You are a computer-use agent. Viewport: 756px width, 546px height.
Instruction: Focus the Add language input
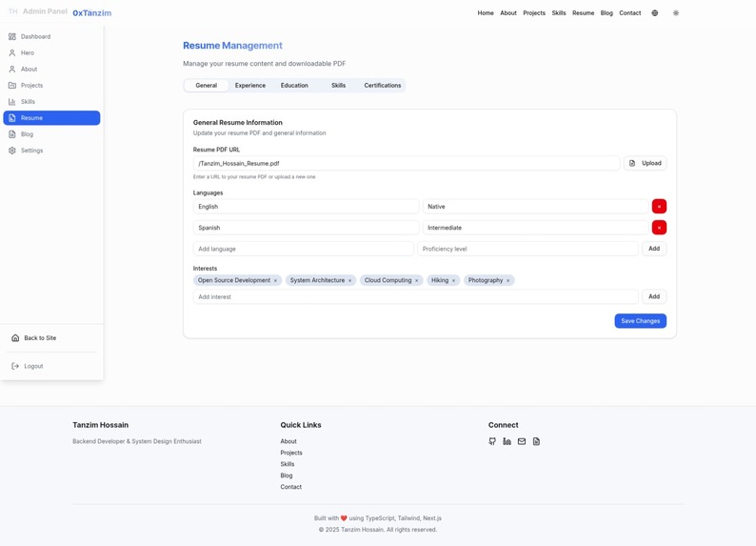(x=304, y=249)
